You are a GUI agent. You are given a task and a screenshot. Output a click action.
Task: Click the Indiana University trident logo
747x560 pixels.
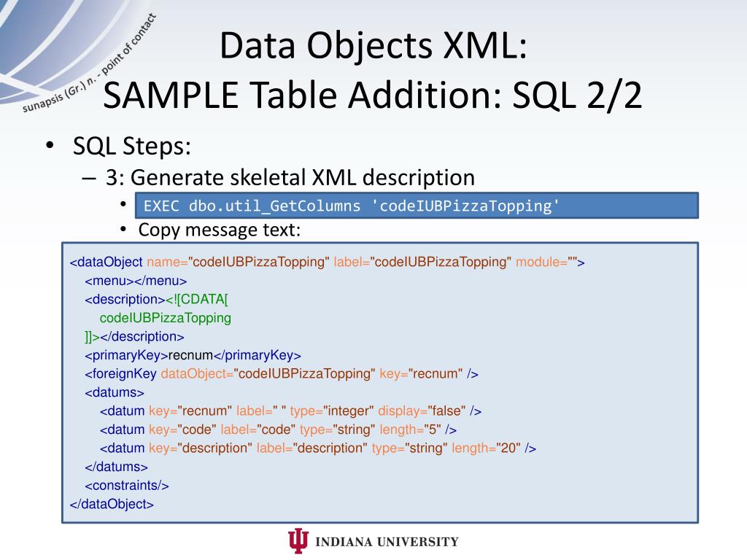(298, 540)
